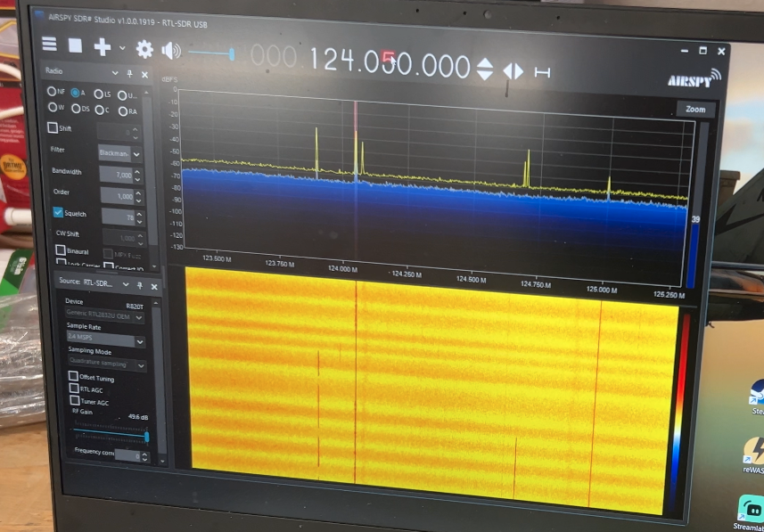Close the Source RTL-SDR panel
Image resolution: width=764 pixels, height=532 pixels.
click(154, 286)
